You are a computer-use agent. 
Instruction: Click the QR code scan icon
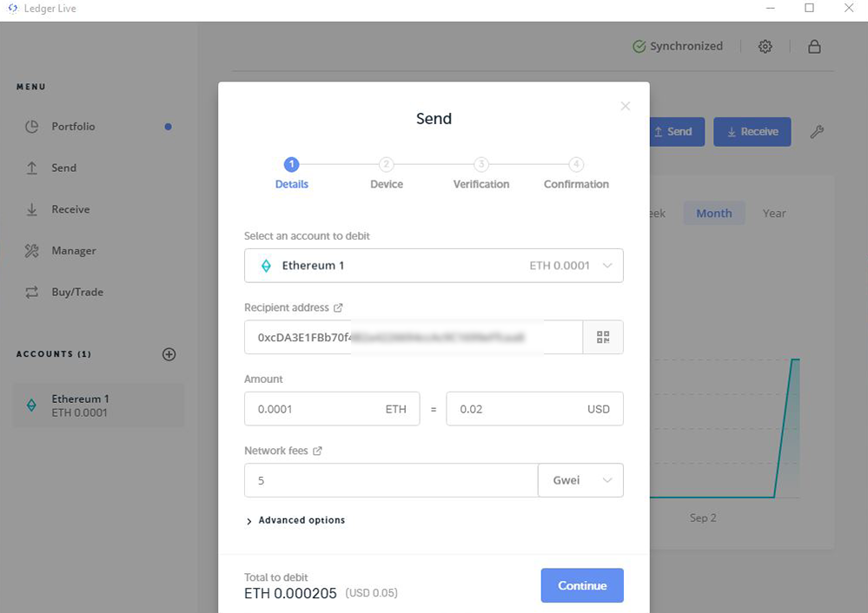pos(603,337)
